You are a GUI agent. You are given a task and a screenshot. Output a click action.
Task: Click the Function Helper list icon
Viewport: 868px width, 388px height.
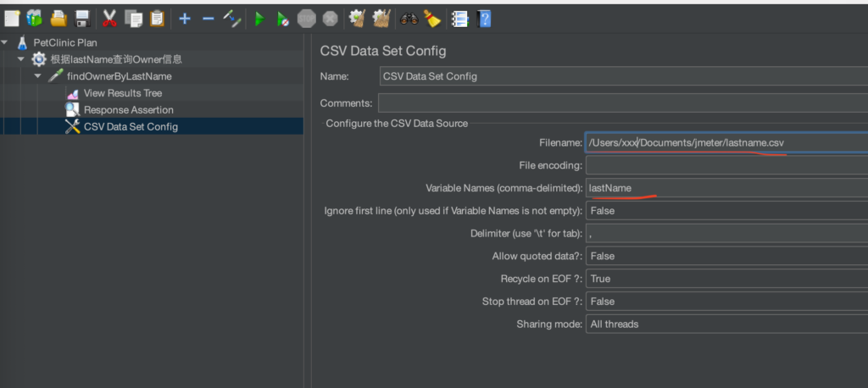[459, 19]
